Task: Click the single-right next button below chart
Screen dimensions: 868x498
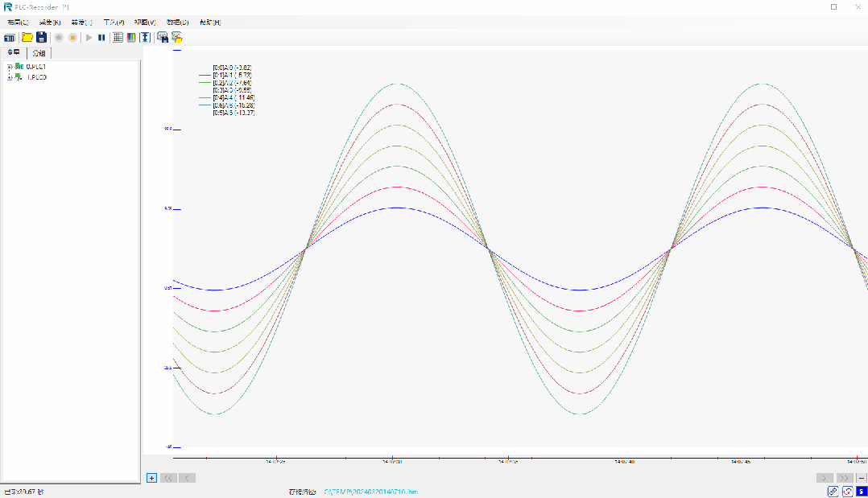Action: (825, 478)
